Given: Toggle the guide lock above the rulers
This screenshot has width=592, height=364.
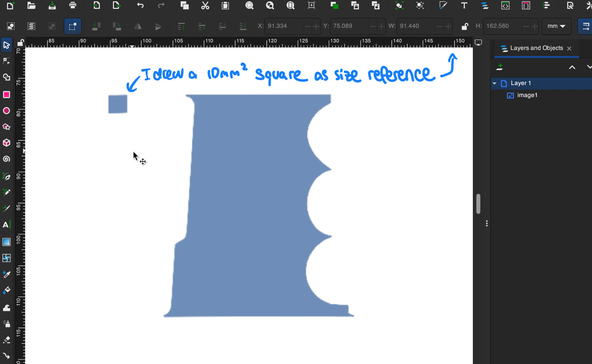Looking at the screenshot, I should (20, 43).
